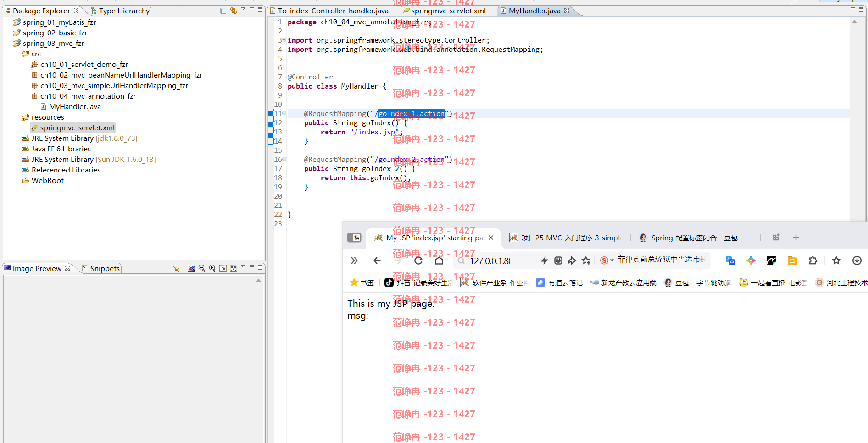Click browser address bar 127.0.0.1
This screenshot has height=443, width=868.
[490, 260]
